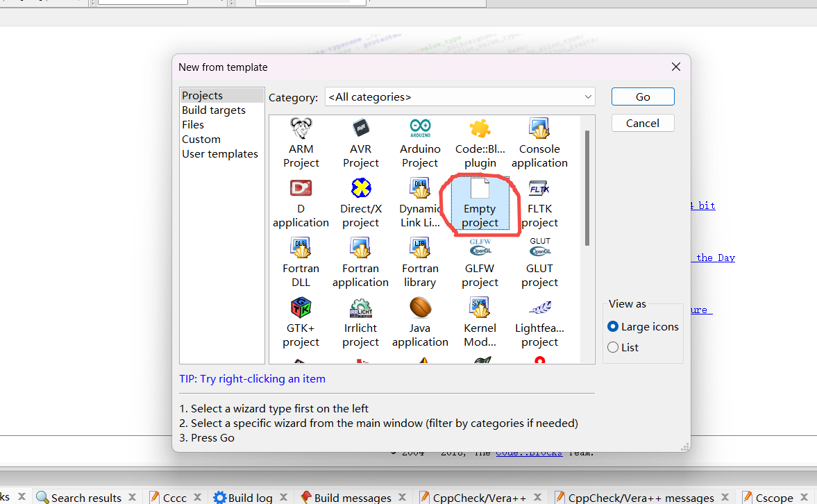Switch to the Cscope tab
This screenshot has width=817, height=504.
[x=768, y=498]
